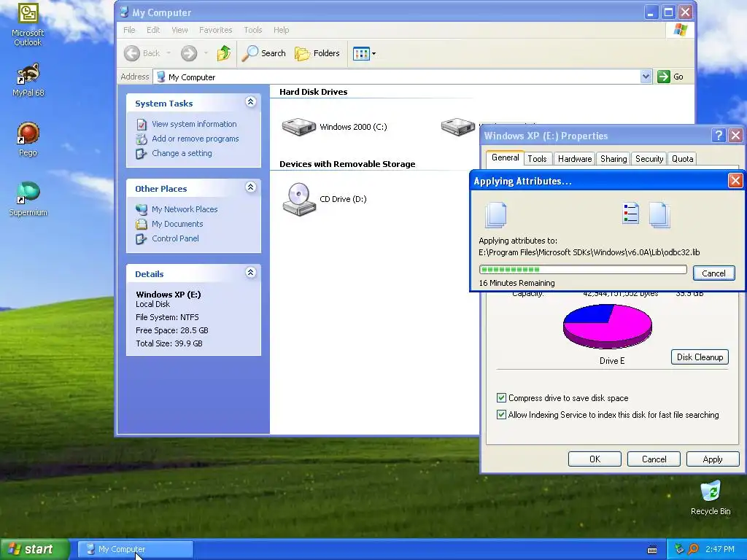
Task: Open the Edit menu
Action: click(x=153, y=30)
